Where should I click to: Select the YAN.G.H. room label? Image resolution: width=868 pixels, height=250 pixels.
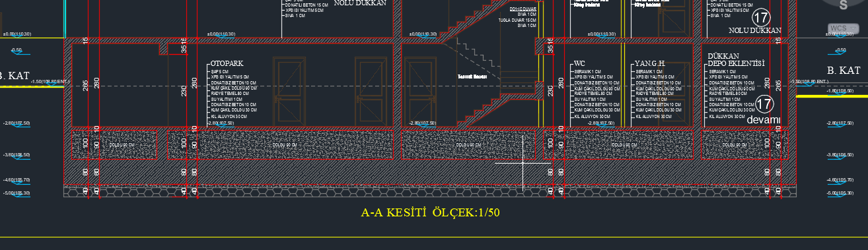pos(649,64)
